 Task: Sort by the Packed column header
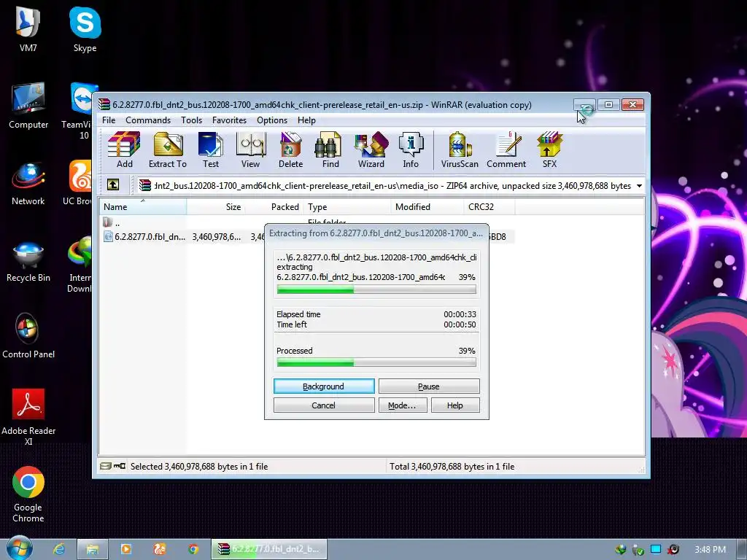tap(274, 206)
